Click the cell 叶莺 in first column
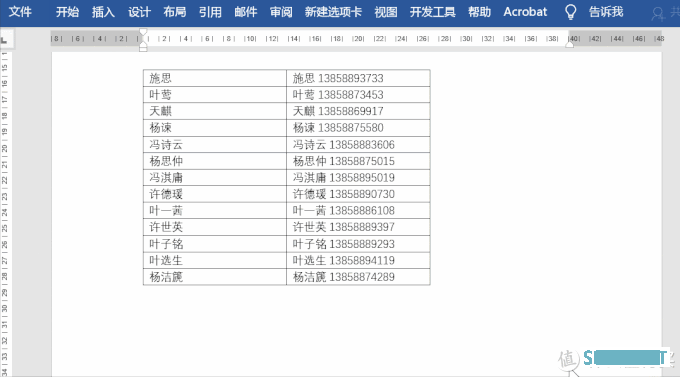 tap(215, 95)
